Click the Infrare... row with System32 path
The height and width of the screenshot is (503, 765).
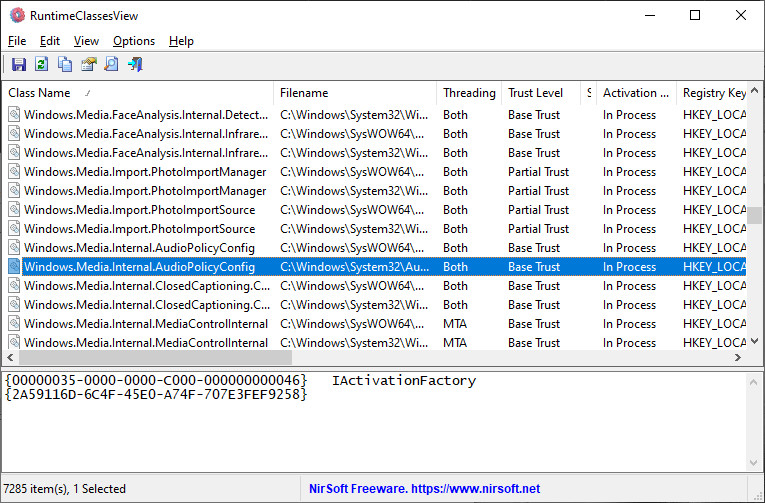click(375, 153)
